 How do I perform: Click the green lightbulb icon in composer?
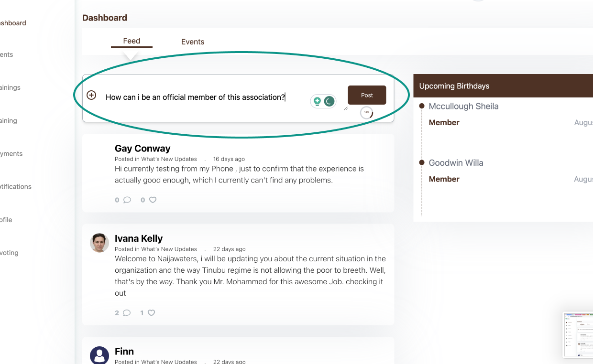[x=317, y=101]
